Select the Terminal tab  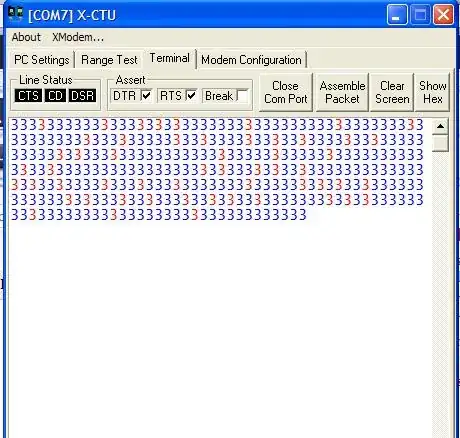170,59
